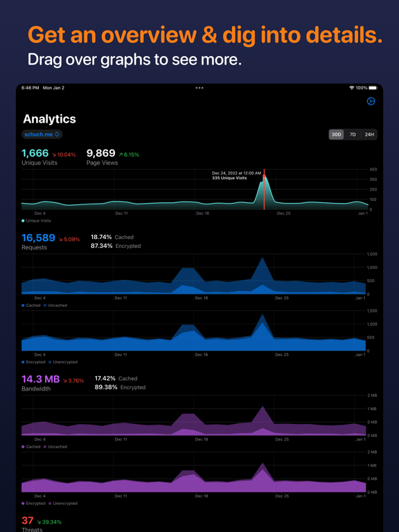Screen dimensions: 399x532
Task: Switch to the 7D time range
Action: pos(353,134)
